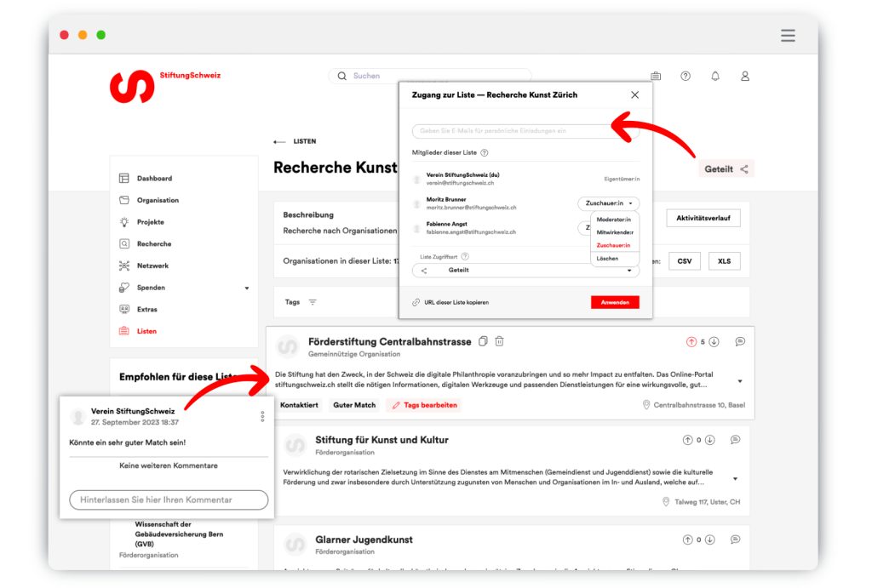The image size is (872, 588).
Task: Choose Löschen in the role menu
Action: tap(607, 258)
